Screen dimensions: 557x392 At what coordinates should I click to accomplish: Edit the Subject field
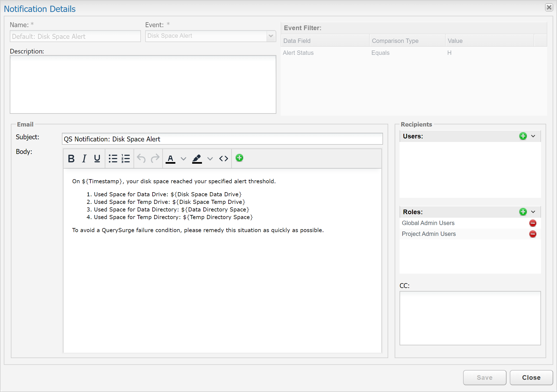(222, 139)
